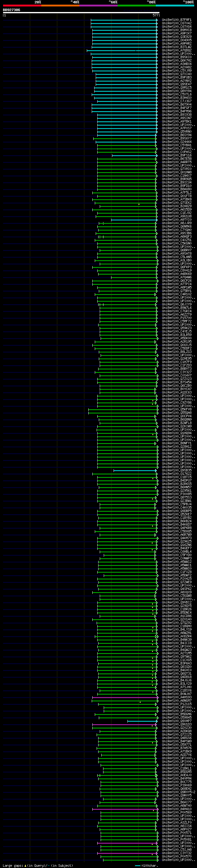Click the UniRef100_P00569 label
This screenshot has height=868, width=197.
coord(176,812)
